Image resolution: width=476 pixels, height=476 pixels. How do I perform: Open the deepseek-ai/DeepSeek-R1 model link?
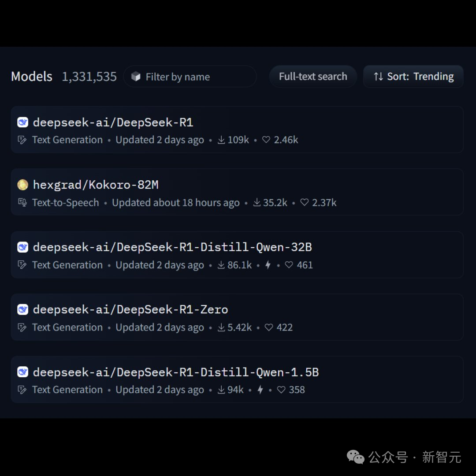click(113, 123)
